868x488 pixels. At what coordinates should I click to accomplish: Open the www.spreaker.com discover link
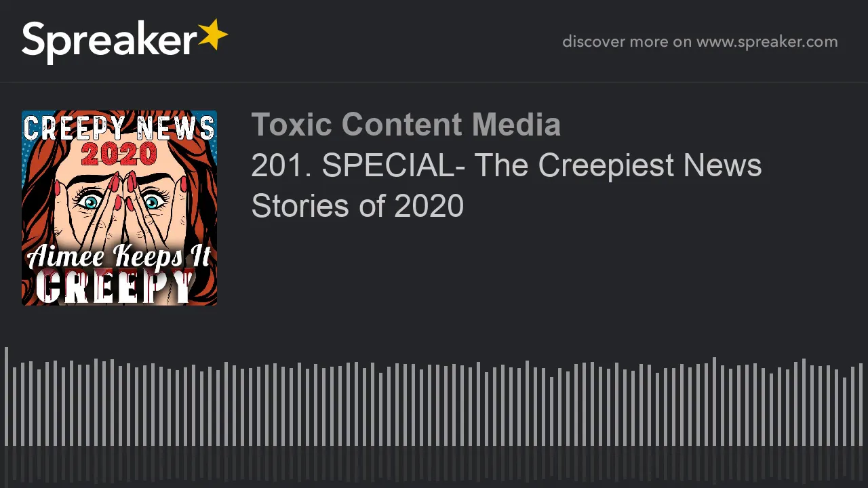coord(767,42)
